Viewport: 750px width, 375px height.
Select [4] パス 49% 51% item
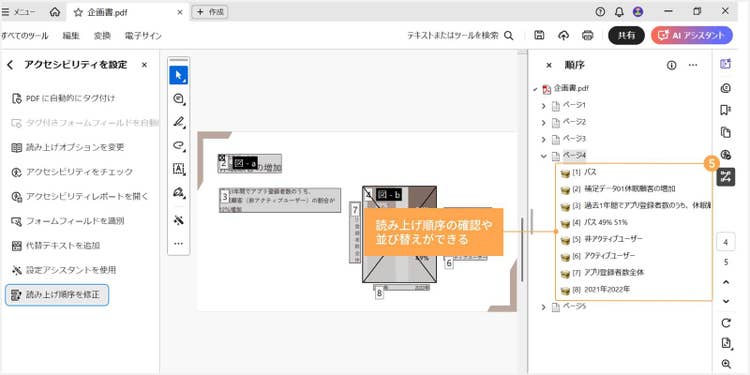point(594,222)
